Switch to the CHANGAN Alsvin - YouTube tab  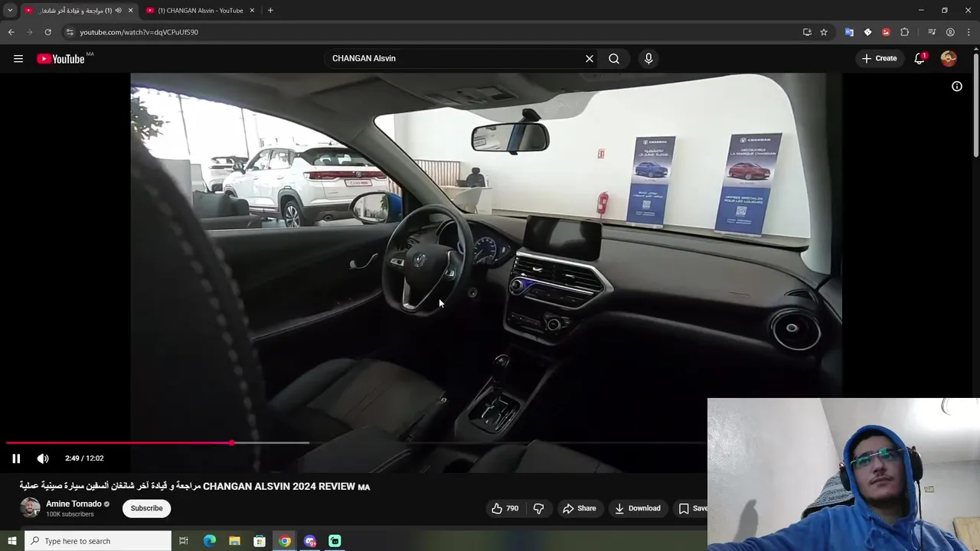pos(201,10)
